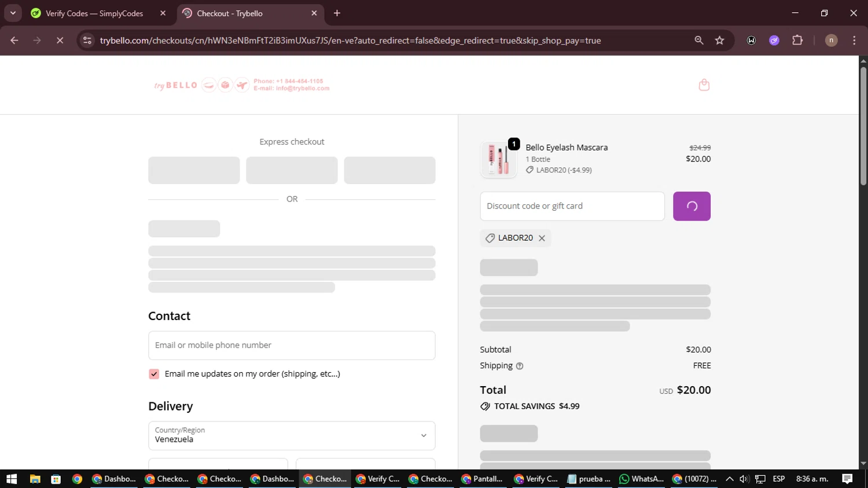Switch the ESP input language indicator
Viewport: 868px width, 488px height.
(x=779, y=479)
